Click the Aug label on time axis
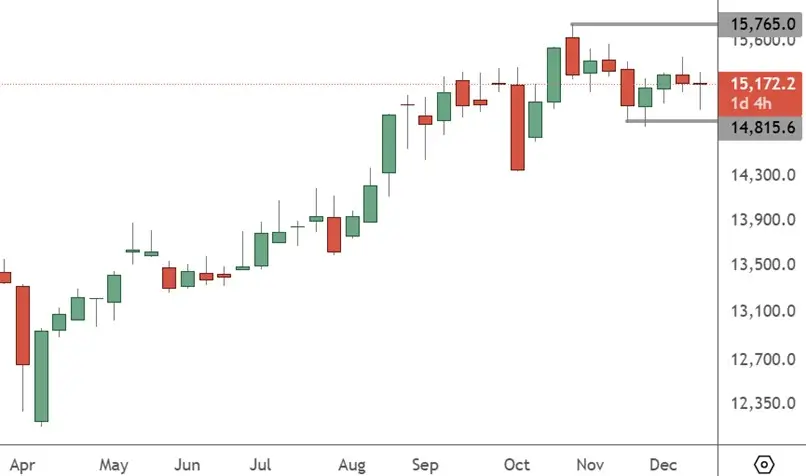 click(352, 465)
